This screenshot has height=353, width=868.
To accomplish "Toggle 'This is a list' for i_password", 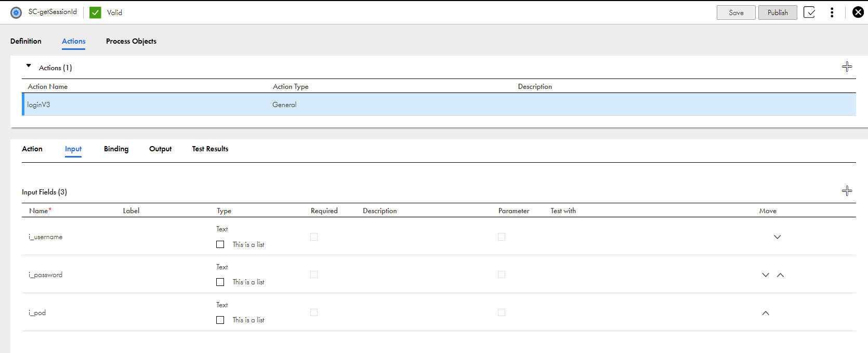I will (220, 282).
